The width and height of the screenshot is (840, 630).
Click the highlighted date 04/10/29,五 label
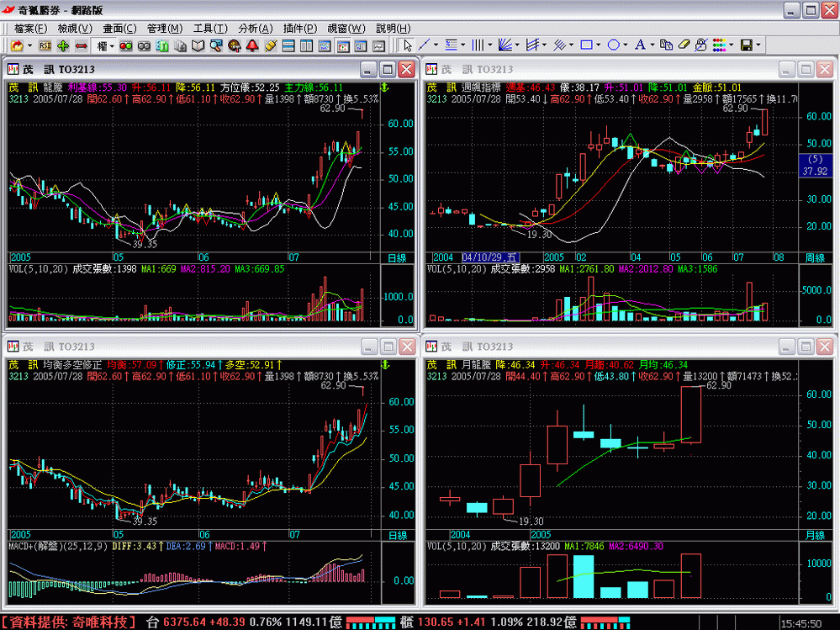coord(490,257)
